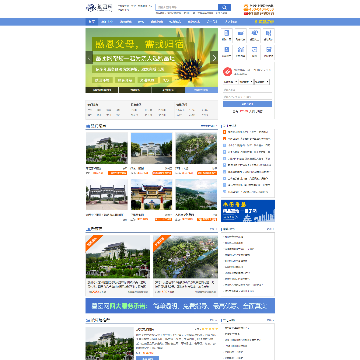Image resolution: width=360 pixels, height=360 pixels.
Task: Open first icon tile in shortcut grid's bottom row
Action: (x=227, y=52)
